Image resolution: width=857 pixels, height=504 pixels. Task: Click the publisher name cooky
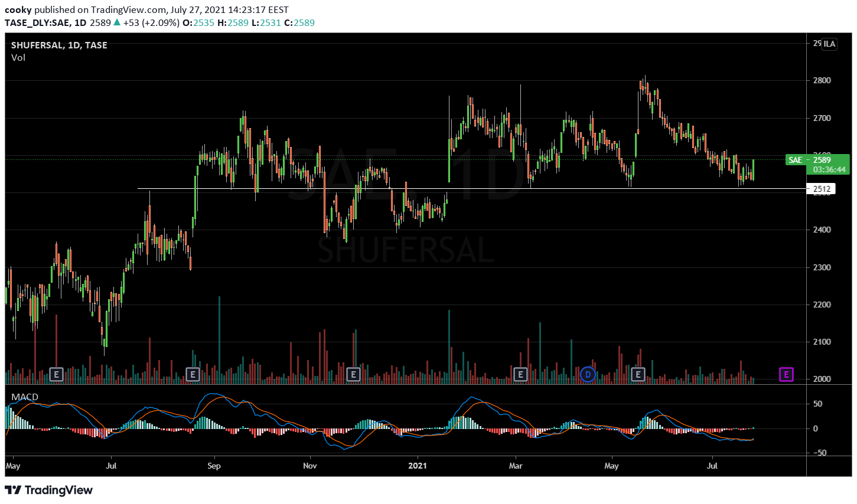point(18,10)
